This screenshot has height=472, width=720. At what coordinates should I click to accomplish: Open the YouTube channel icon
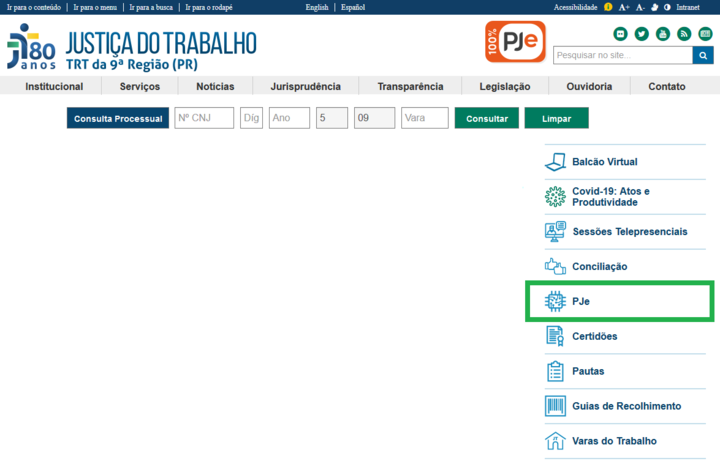pos(663,34)
